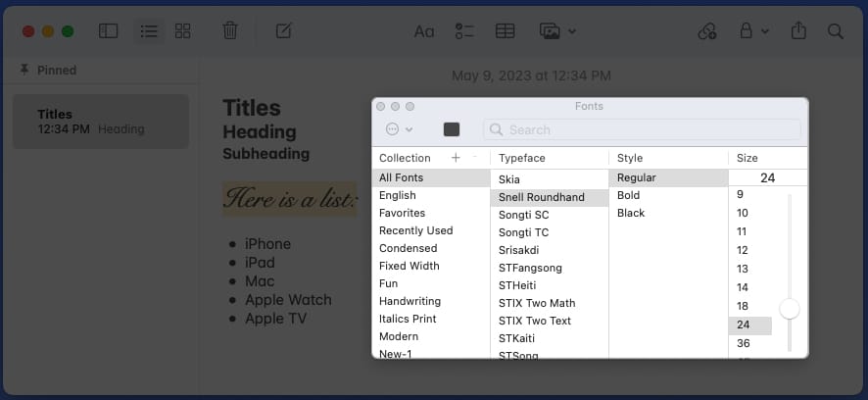Select the Bold style
Image resolution: width=868 pixels, height=400 pixels.
coord(668,195)
